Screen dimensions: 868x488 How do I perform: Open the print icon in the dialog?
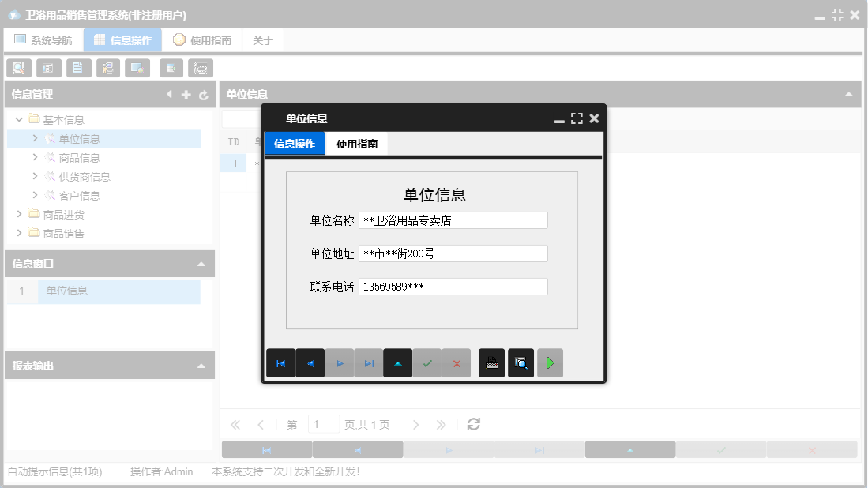tap(491, 363)
